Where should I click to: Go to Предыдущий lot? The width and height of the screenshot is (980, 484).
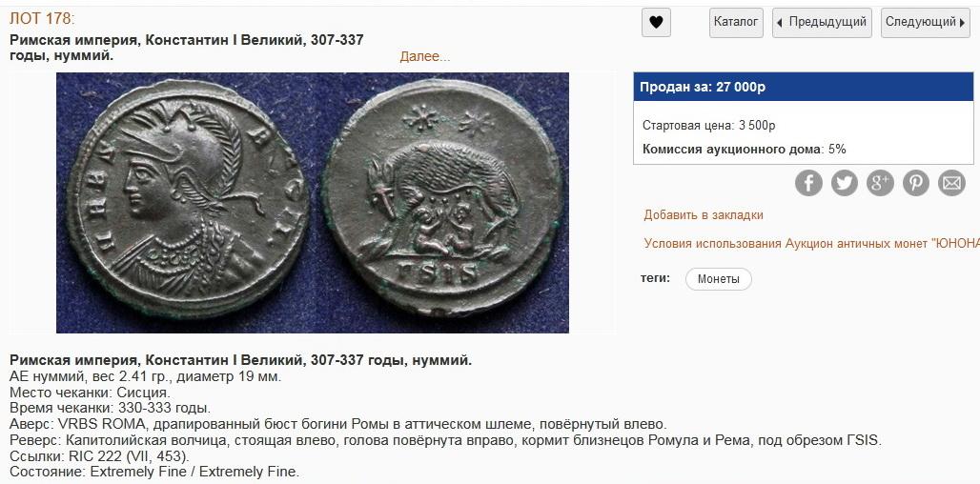(822, 23)
